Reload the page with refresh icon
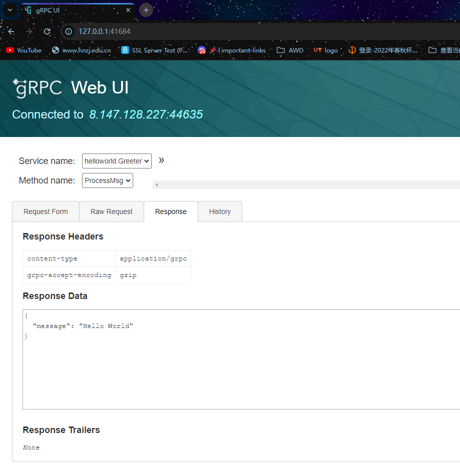The width and height of the screenshot is (460, 476). (47, 31)
